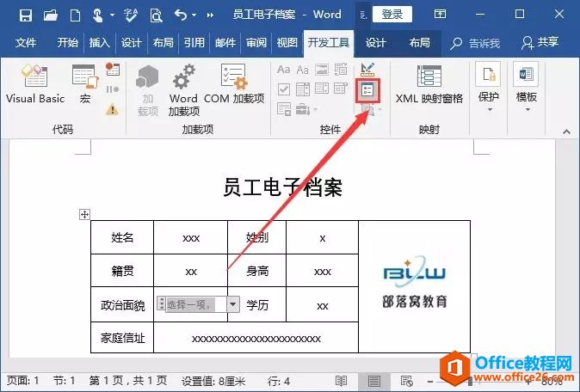The width and height of the screenshot is (580, 392).
Task: Switch to Web Layout view in status bar
Action: click(x=406, y=382)
